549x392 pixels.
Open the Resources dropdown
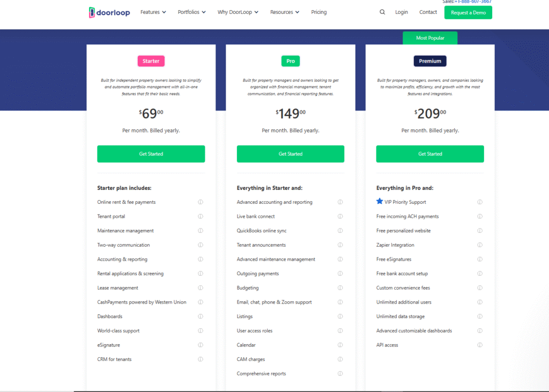click(284, 12)
